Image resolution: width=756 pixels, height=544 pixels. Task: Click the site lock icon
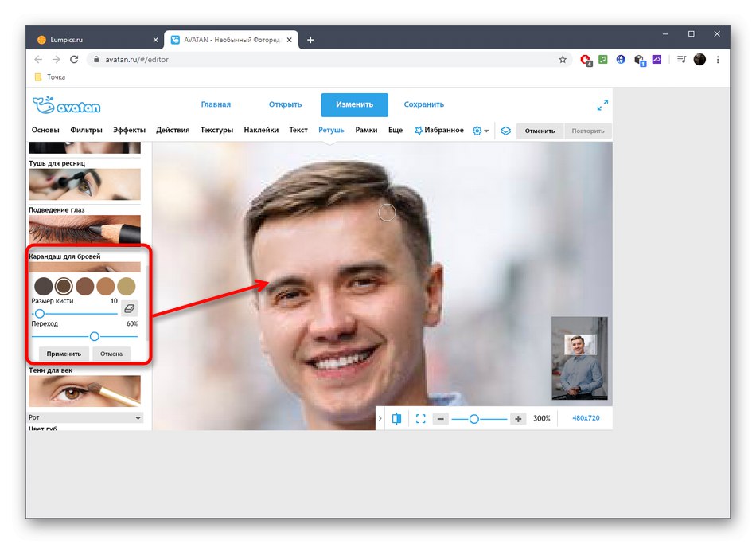point(96,60)
